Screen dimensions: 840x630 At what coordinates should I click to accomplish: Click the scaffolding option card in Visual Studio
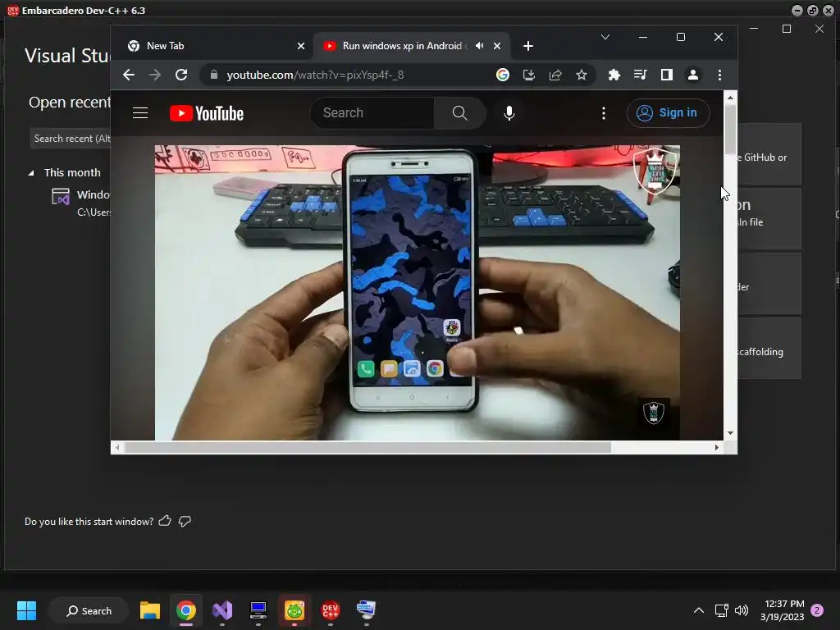coord(769,349)
